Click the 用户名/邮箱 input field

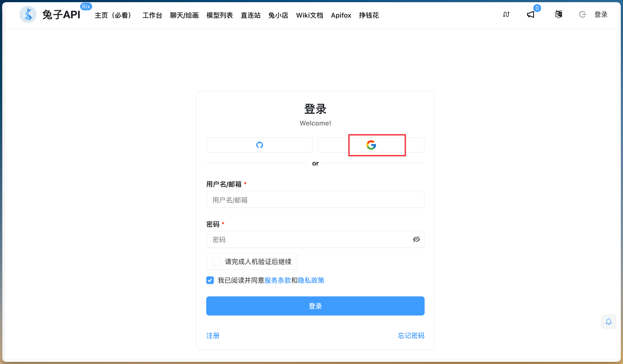point(315,200)
